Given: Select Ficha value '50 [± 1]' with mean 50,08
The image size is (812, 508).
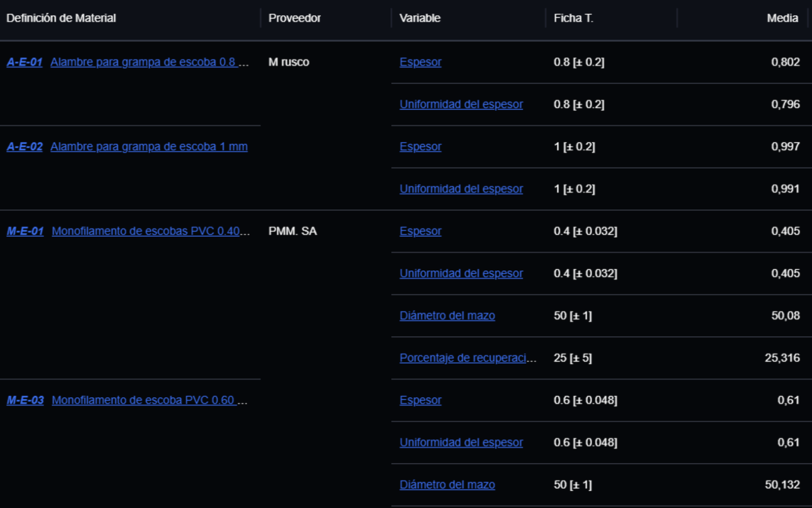Looking at the screenshot, I should pos(573,315).
